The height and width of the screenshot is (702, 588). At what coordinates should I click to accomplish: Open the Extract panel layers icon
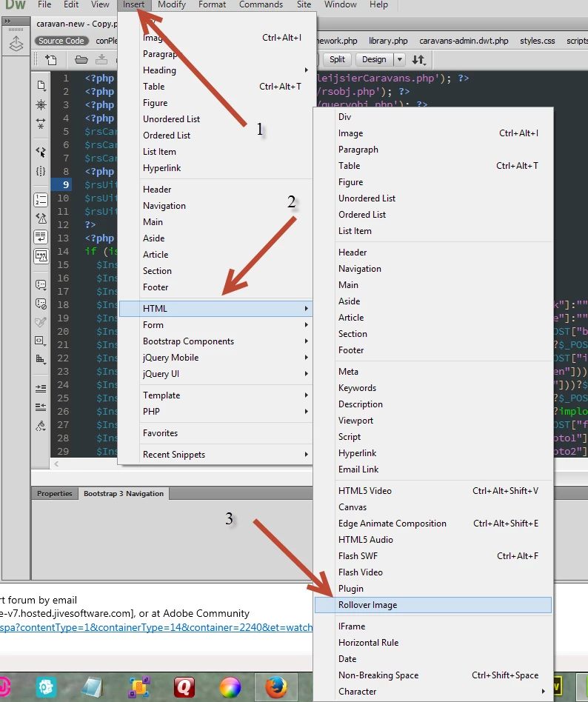coord(16,44)
